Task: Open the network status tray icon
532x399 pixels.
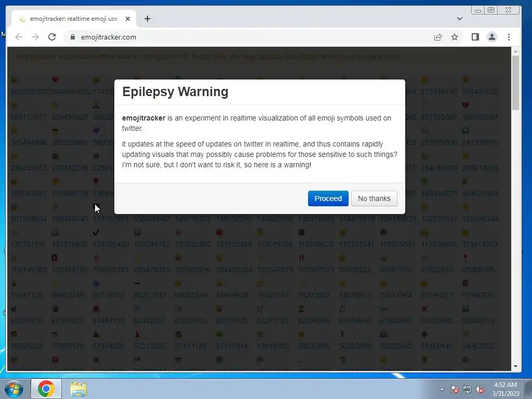Action: coord(467,389)
